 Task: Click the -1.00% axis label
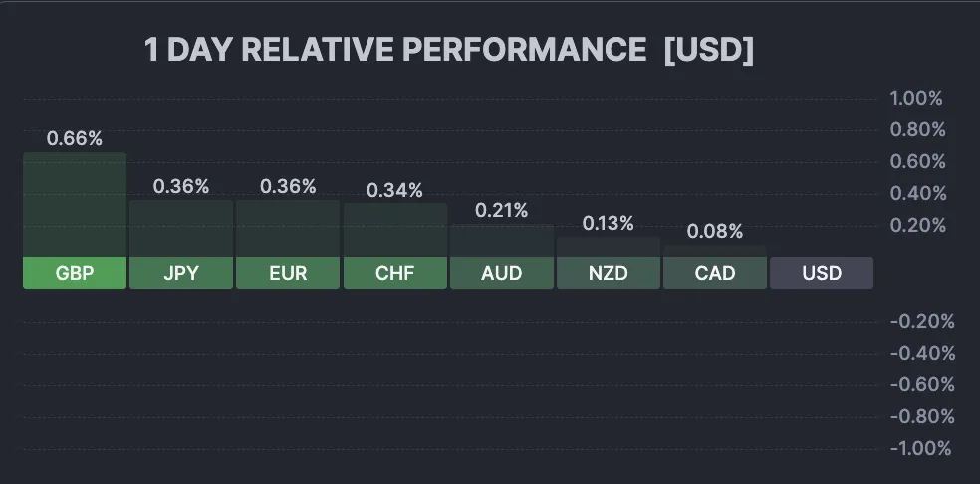(x=920, y=448)
